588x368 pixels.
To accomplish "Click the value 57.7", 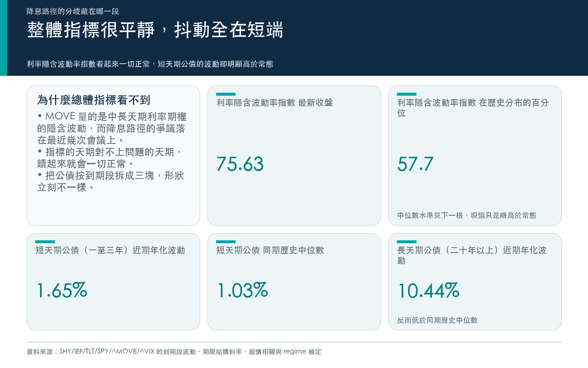I will coord(415,164).
